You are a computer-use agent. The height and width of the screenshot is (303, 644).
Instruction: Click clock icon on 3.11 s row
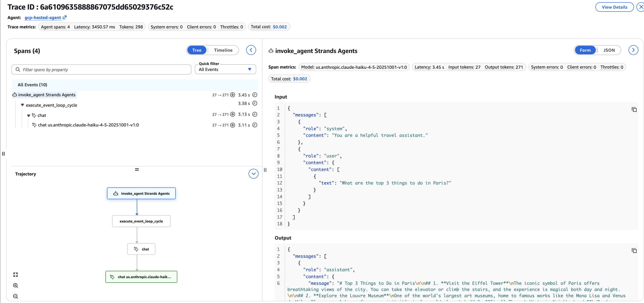tap(255, 125)
